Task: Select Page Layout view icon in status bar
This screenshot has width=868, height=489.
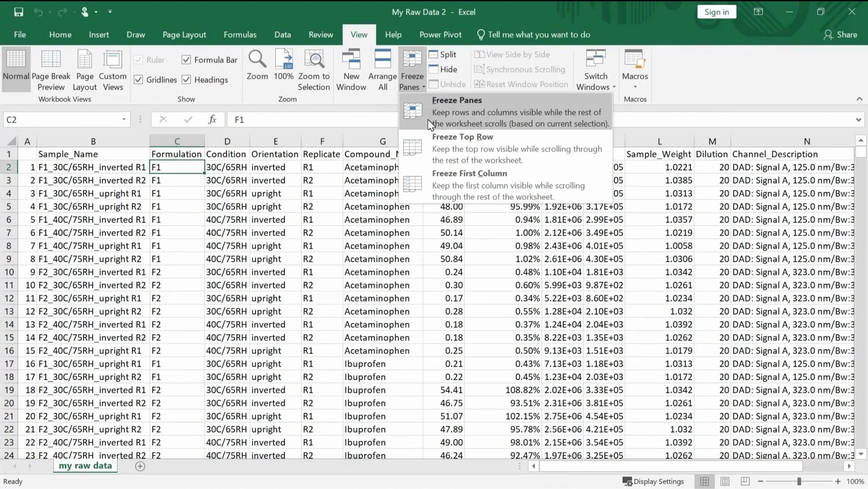Action: point(725,481)
